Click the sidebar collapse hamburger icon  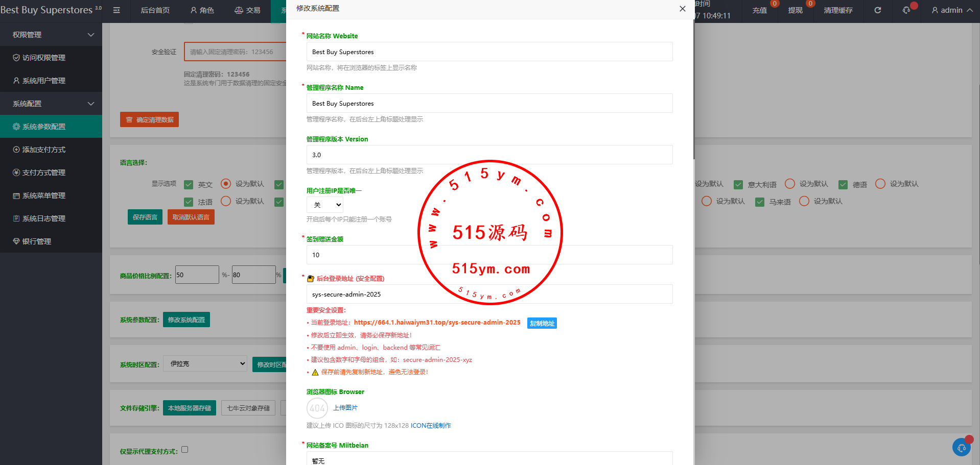pos(116,10)
